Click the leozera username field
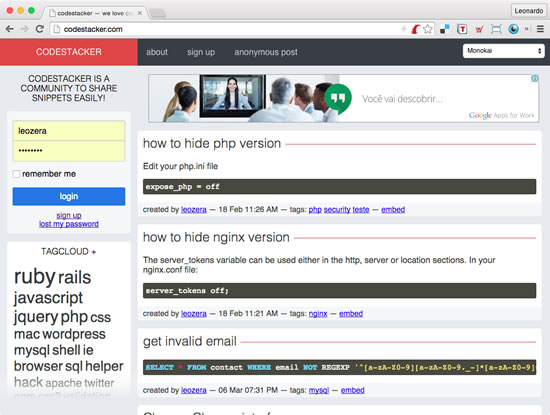 pyautogui.click(x=69, y=131)
